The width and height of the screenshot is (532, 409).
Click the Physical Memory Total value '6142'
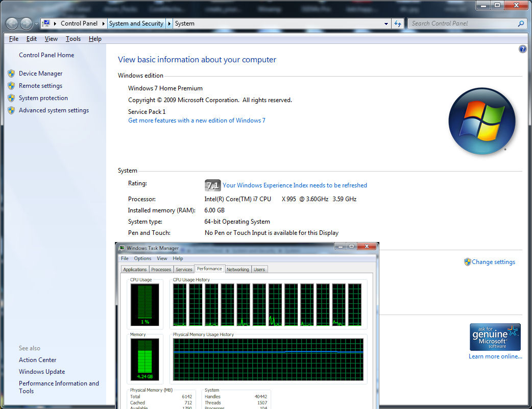click(x=187, y=396)
